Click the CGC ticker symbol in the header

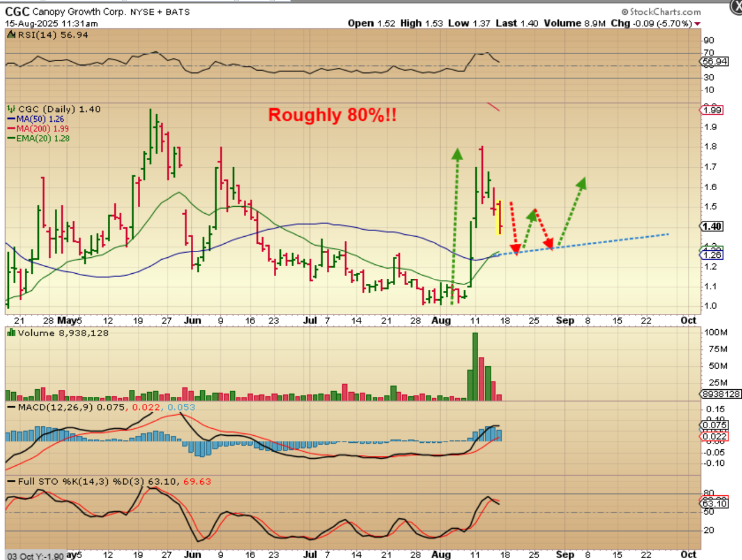tap(16, 11)
